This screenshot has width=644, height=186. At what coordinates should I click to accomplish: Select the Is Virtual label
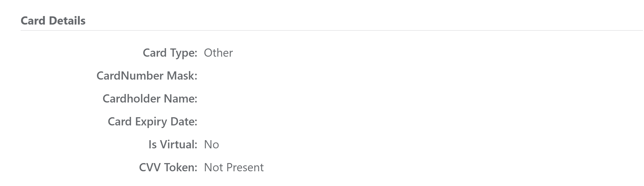pyautogui.click(x=173, y=144)
